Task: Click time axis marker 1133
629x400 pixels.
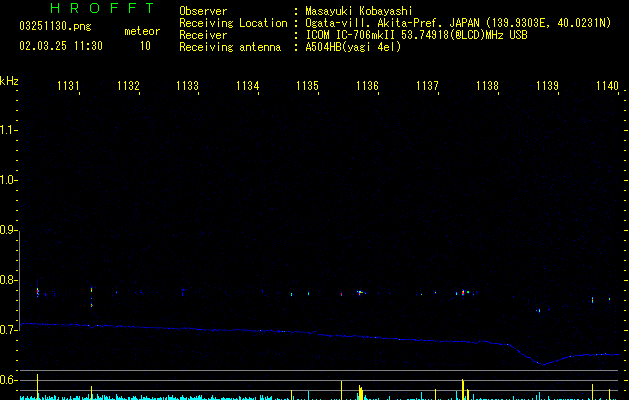Action: [x=188, y=85]
